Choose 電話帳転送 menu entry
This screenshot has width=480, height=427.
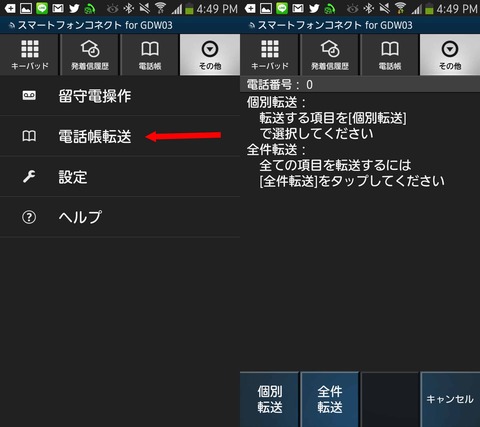120,136
